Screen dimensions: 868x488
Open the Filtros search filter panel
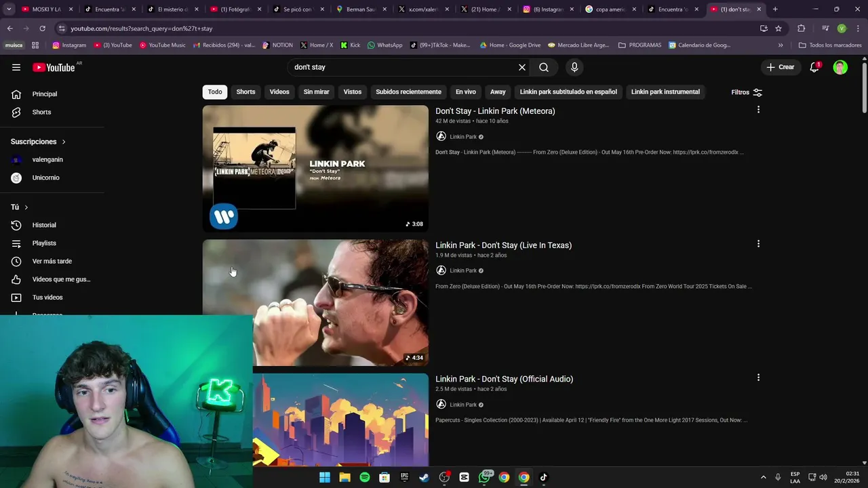747,92
